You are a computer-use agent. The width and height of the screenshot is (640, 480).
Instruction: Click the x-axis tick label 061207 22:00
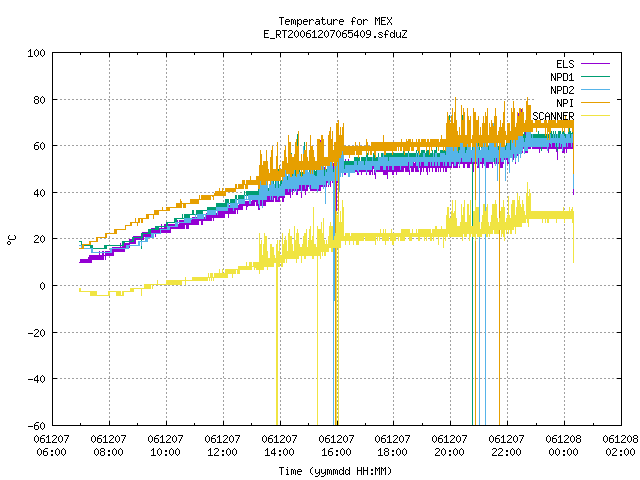(507, 446)
